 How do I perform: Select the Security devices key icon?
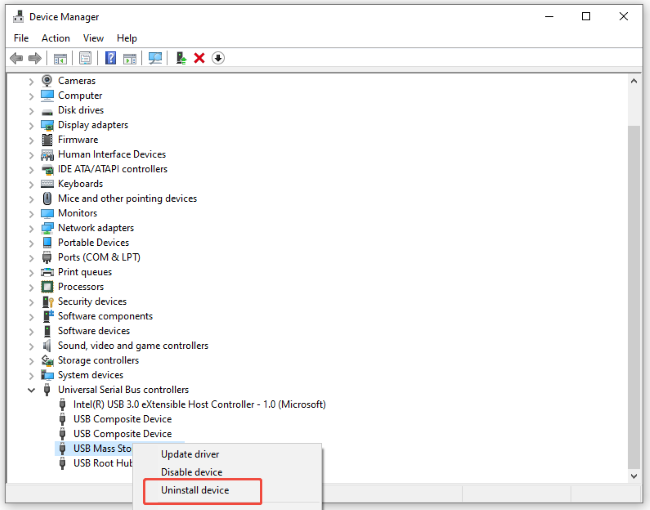coord(48,301)
